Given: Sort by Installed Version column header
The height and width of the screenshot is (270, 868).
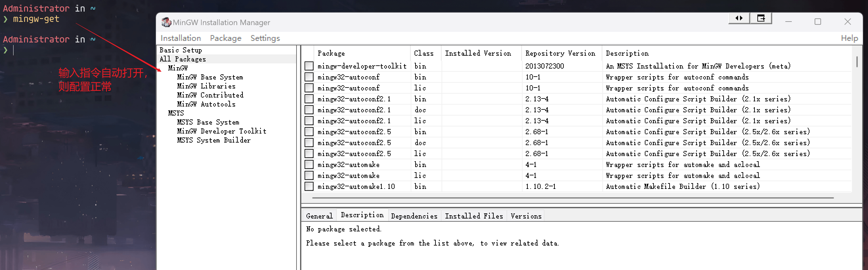Looking at the screenshot, I should (x=481, y=53).
